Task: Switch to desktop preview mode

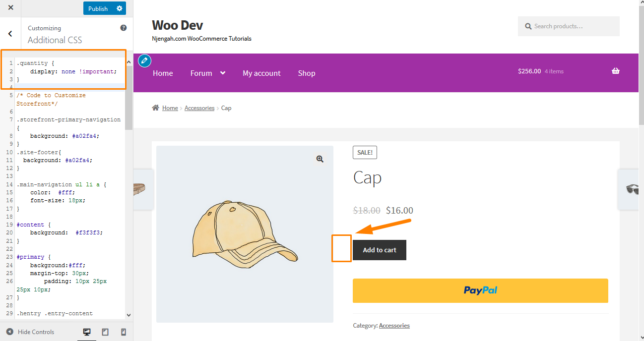Action: (87, 332)
